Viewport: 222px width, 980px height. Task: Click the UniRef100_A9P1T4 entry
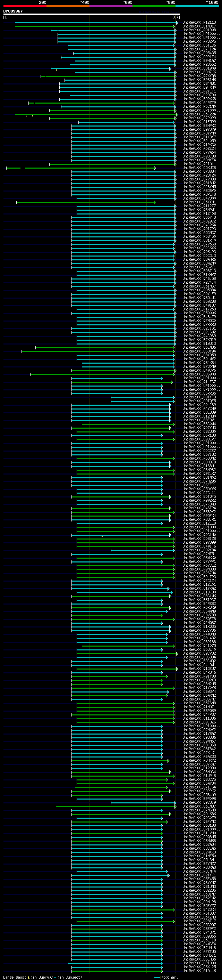coord(199,57)
